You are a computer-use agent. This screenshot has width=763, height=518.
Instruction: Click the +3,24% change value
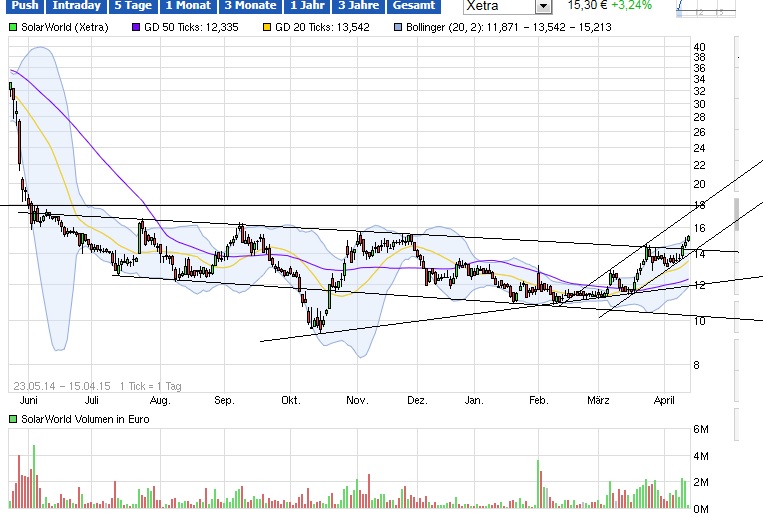coord(632,5)
